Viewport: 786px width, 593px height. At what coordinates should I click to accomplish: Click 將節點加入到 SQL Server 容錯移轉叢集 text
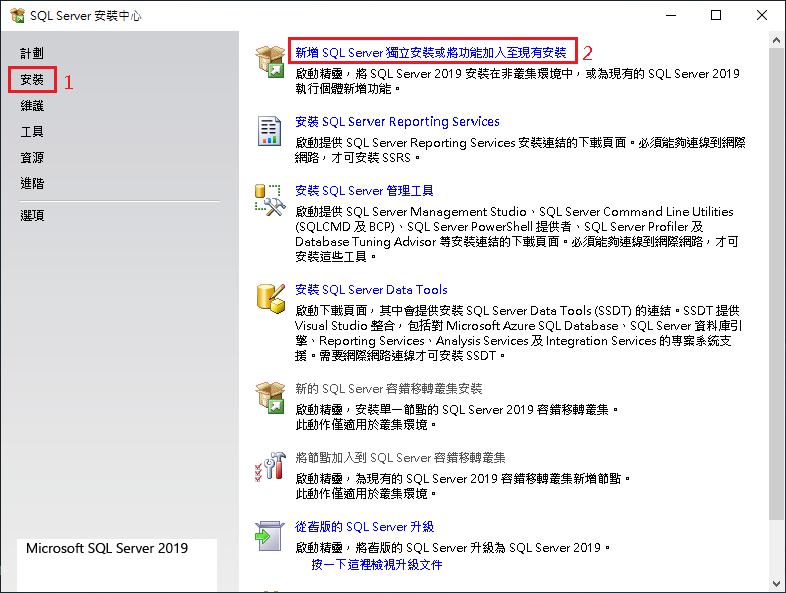(400, 458)
